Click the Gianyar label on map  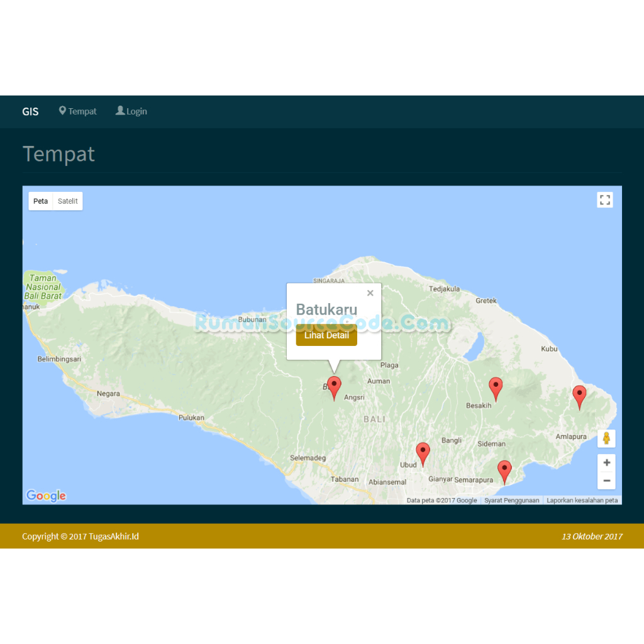[x=440, y=479]
